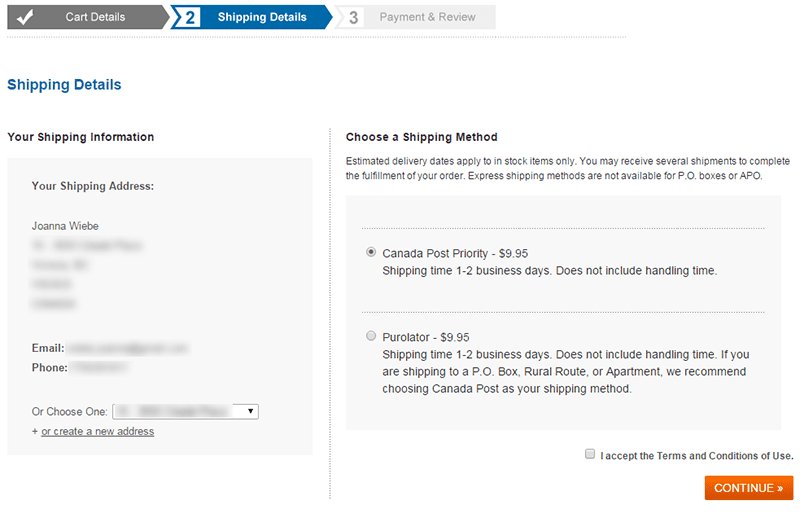The height and width of the screenshot is (518, 800).
Task: Select Purolator shipping radio button
Action: pyautogui.click(x=371, y=336)
